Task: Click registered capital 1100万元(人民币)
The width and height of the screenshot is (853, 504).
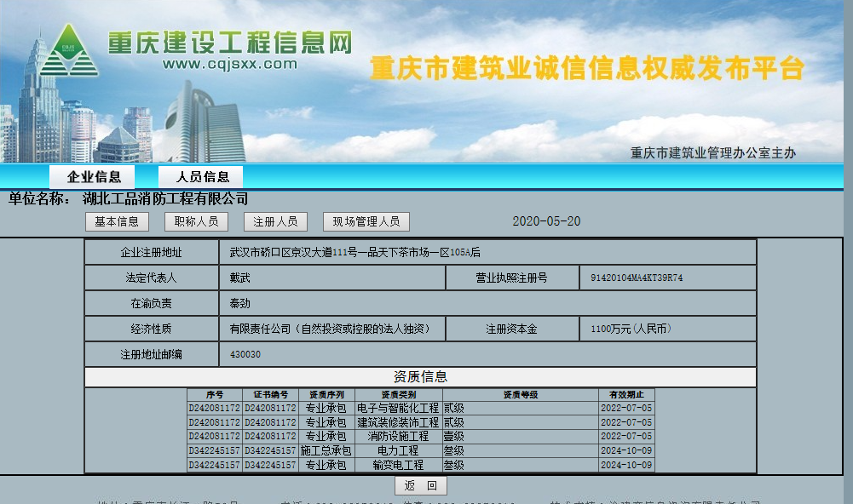Action: (631, 329)
